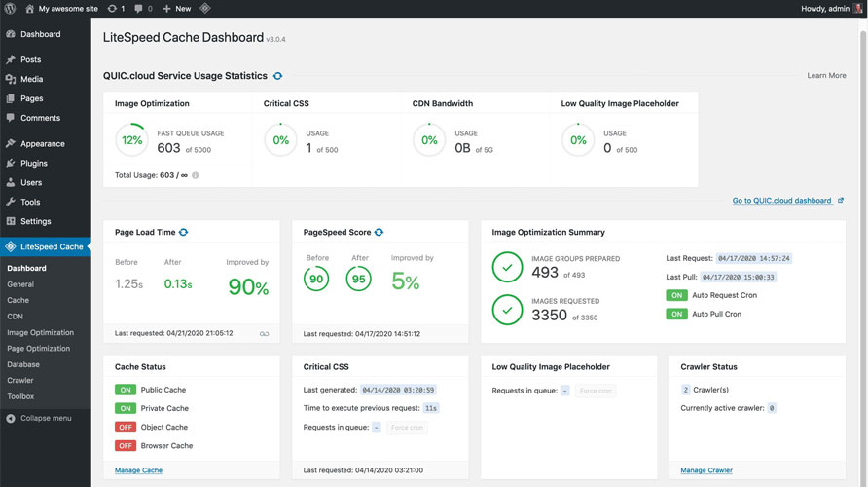Click the info icon next to Total Usage
The image size is (868, 487).
[x=196, y=175]
